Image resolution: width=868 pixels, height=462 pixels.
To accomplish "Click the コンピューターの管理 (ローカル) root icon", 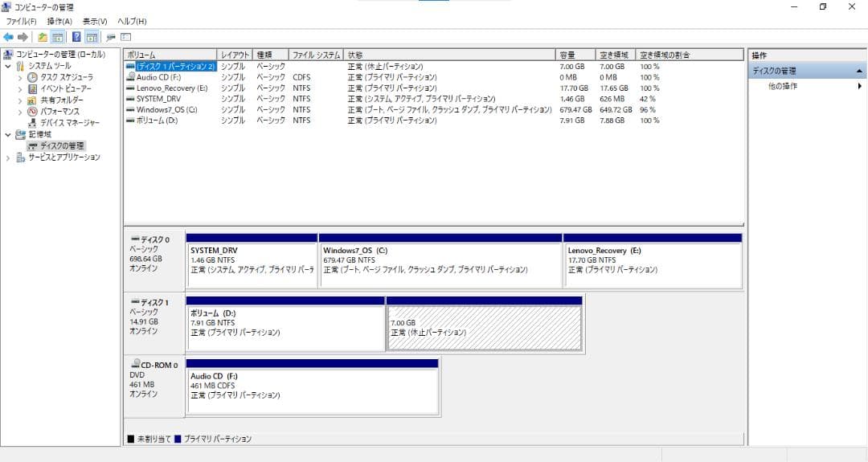I will [x=7, y=54].
